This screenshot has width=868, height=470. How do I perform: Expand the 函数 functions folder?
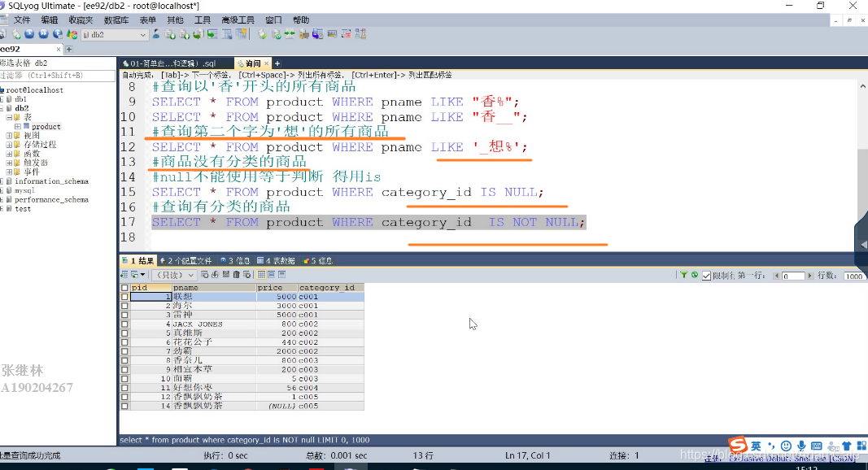click(x=9, y=154)
